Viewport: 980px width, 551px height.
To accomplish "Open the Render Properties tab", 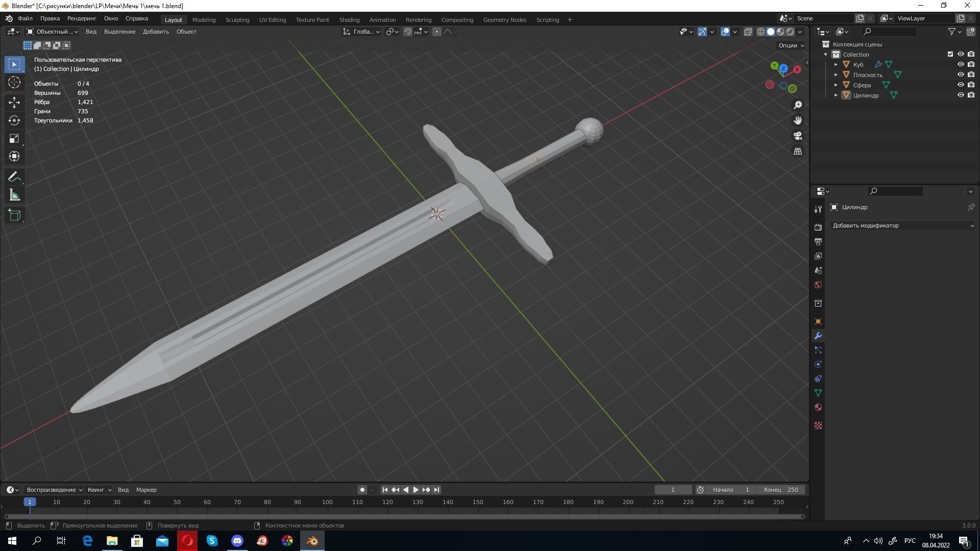I will click(818, 227).
